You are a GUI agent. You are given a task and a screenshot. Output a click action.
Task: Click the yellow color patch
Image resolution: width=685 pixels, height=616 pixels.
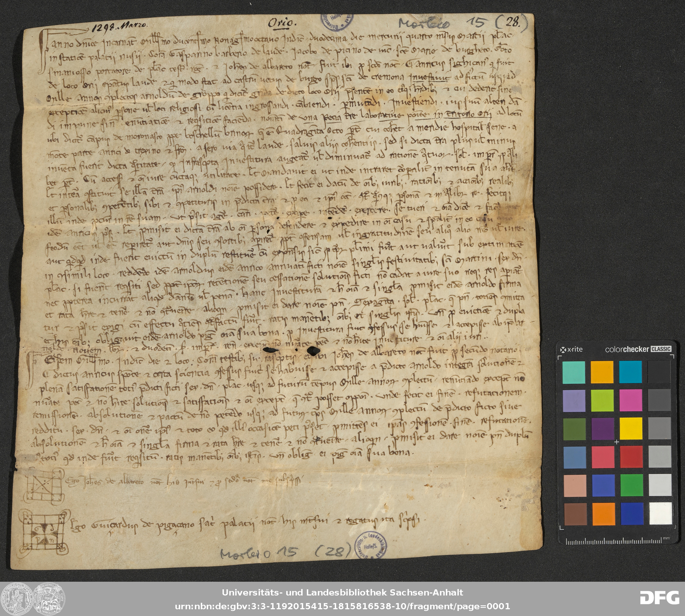pos(631,428)
